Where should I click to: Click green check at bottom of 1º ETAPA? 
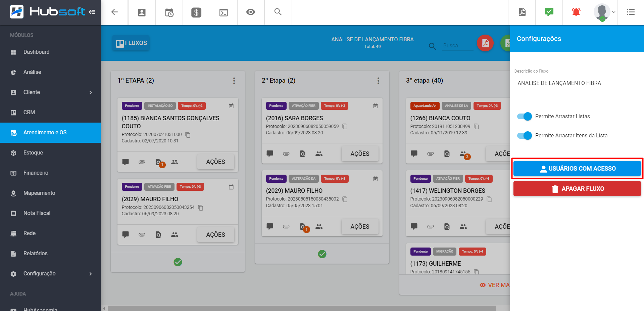(x=178, y=262)
